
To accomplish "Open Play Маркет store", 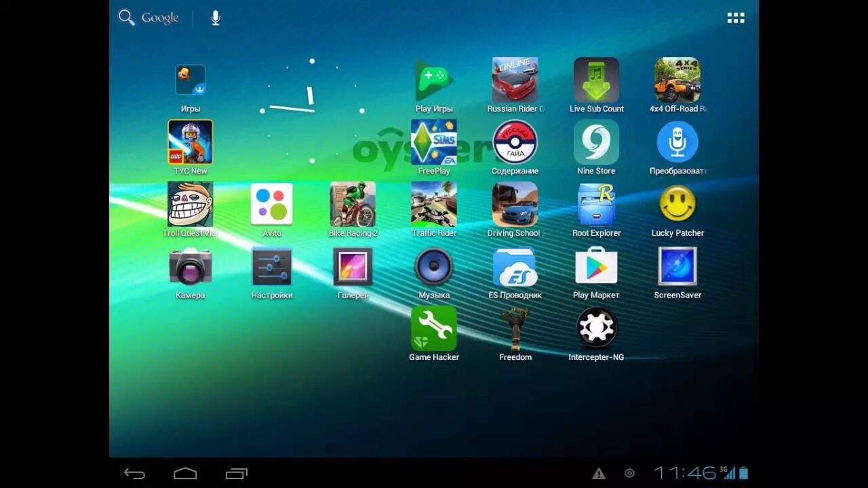I will [596, 266].
